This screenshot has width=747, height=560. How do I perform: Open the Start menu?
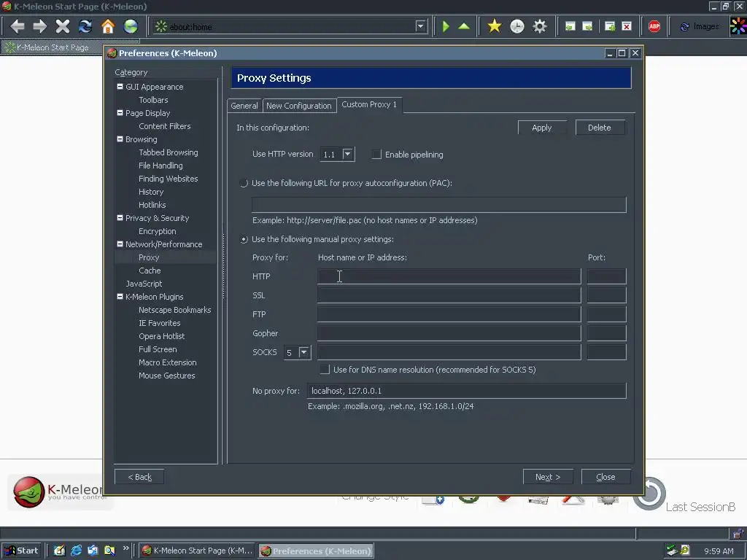pos(21,551)
